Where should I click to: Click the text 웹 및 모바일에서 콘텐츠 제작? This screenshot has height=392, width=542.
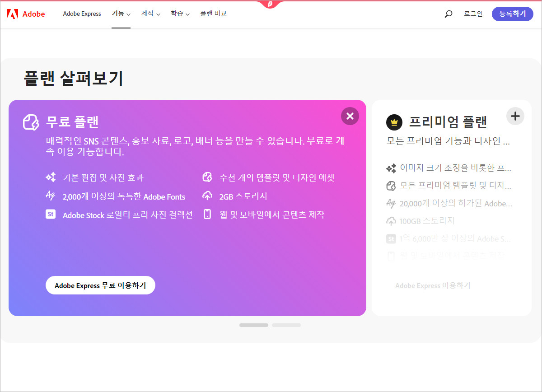tap(272, 214)
